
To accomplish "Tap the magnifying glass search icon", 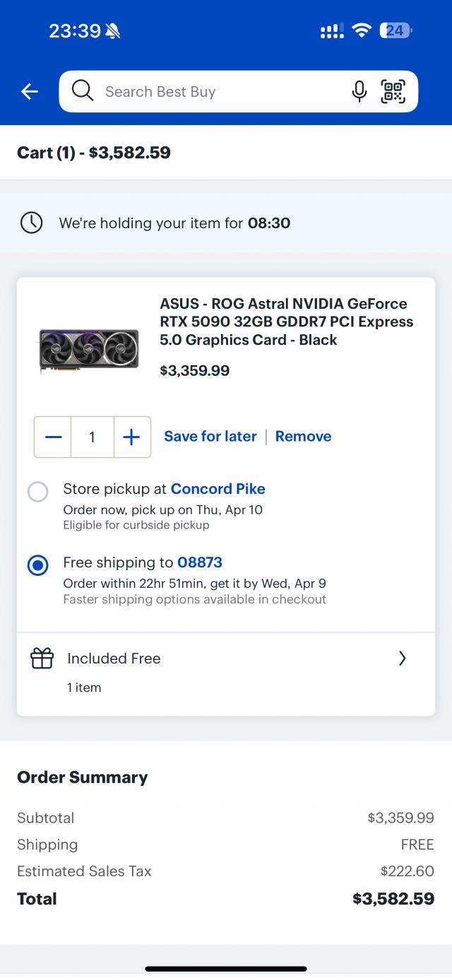I will coord(83,91).
